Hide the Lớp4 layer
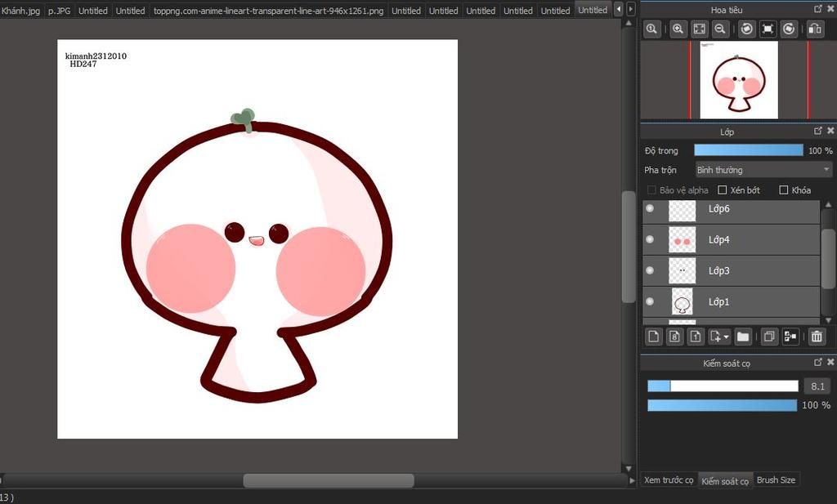The height and width of the screenshot is (504, 837). click(x=650, y=239)
